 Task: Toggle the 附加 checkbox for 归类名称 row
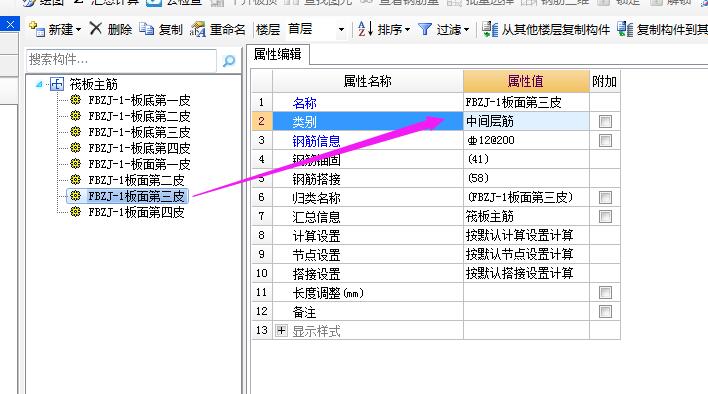605,197
